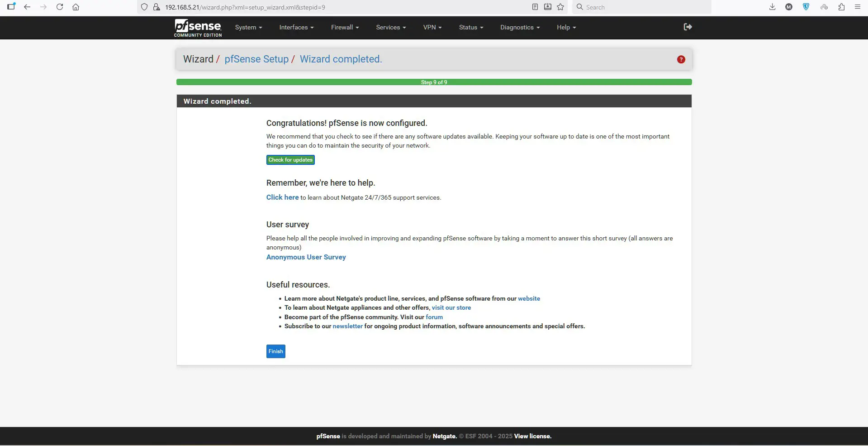Open the pfSense forum link
The image size is (868, 446).
(x=434, y=317)
